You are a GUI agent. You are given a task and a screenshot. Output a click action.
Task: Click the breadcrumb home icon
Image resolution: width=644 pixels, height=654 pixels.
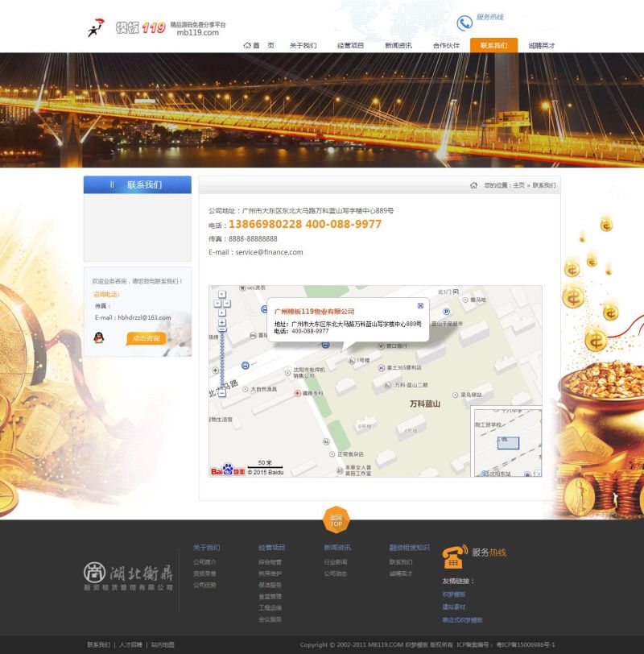tap(473, 185)
